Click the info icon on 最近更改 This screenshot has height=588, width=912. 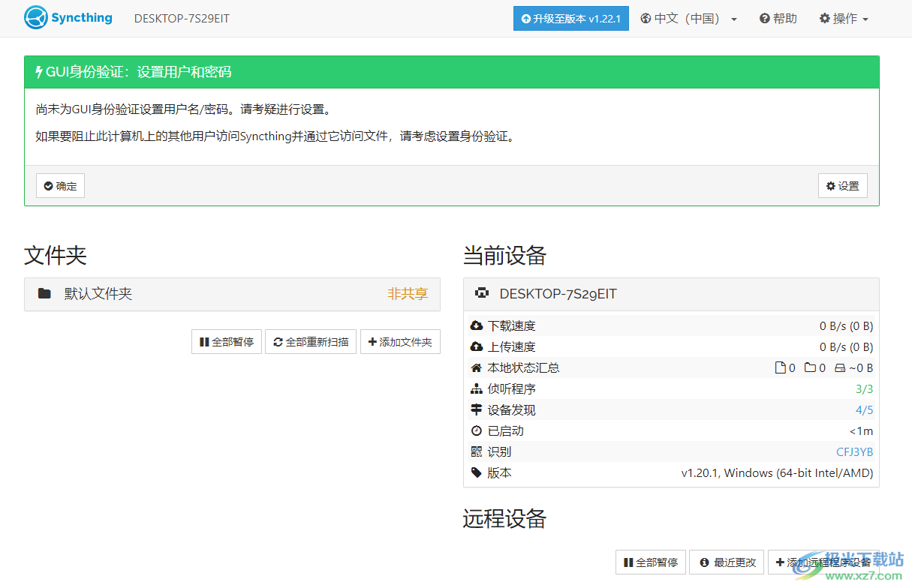704,562
